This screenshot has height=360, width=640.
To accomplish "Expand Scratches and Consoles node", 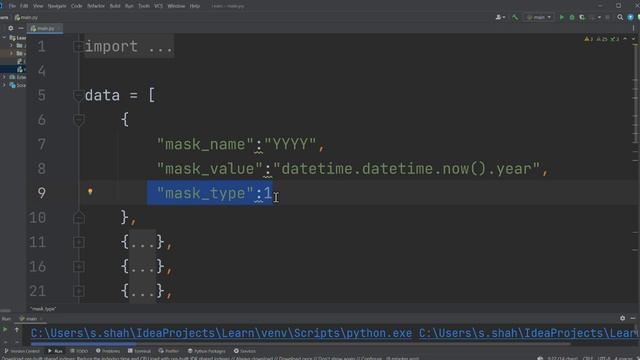I will pos(4,85).
